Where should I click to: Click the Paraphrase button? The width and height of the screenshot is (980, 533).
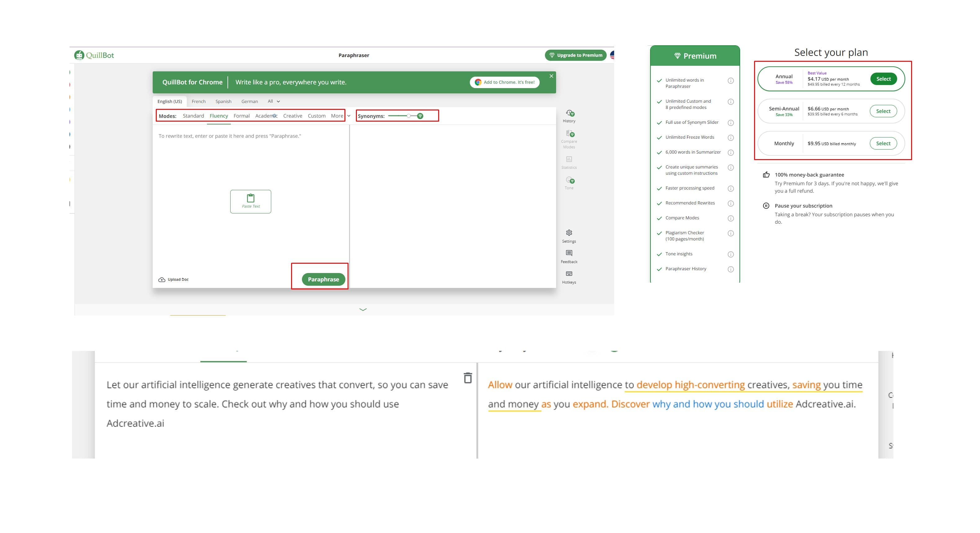323,279
